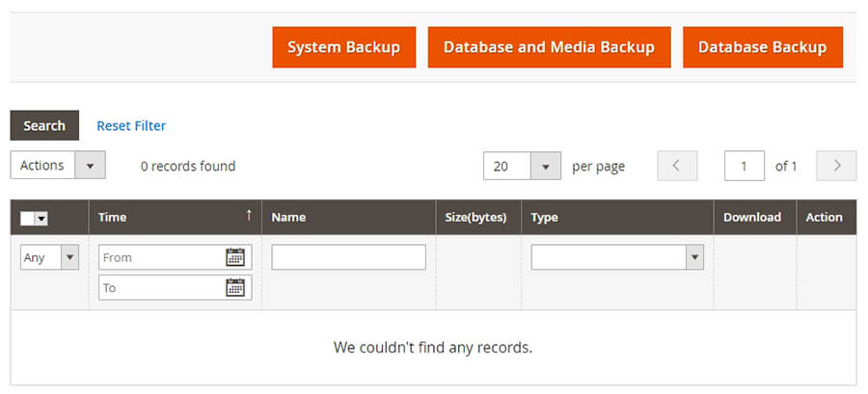Create a Database Backup

click(x=762, y=47)
